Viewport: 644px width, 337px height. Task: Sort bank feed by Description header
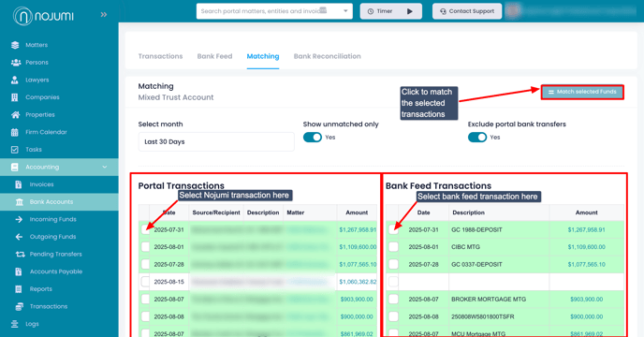coord(468,212)
